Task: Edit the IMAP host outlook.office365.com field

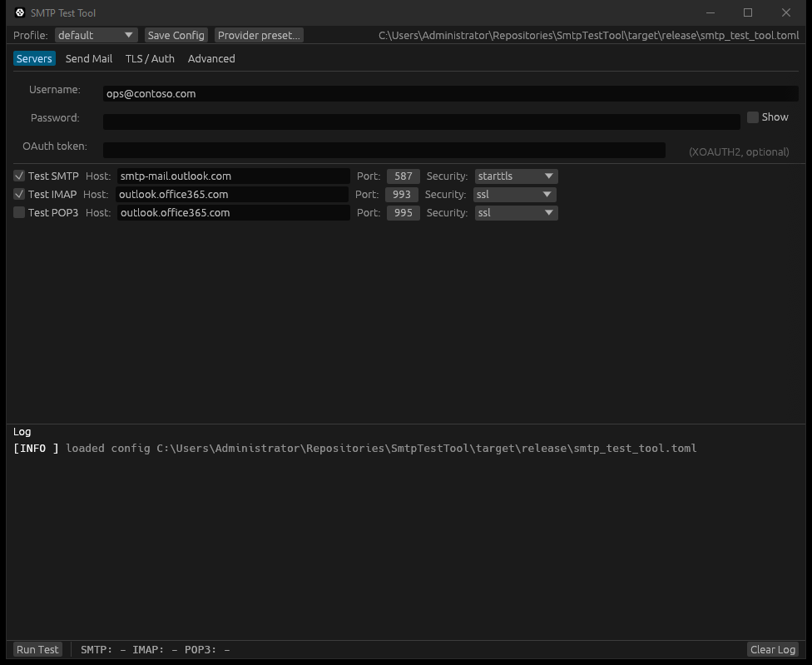Action: (232, 194)
